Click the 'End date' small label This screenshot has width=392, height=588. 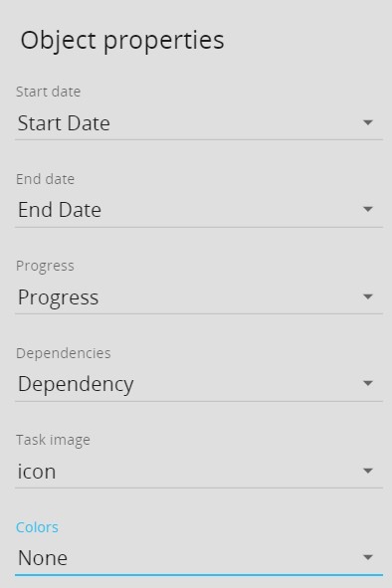tap(45, 179)
